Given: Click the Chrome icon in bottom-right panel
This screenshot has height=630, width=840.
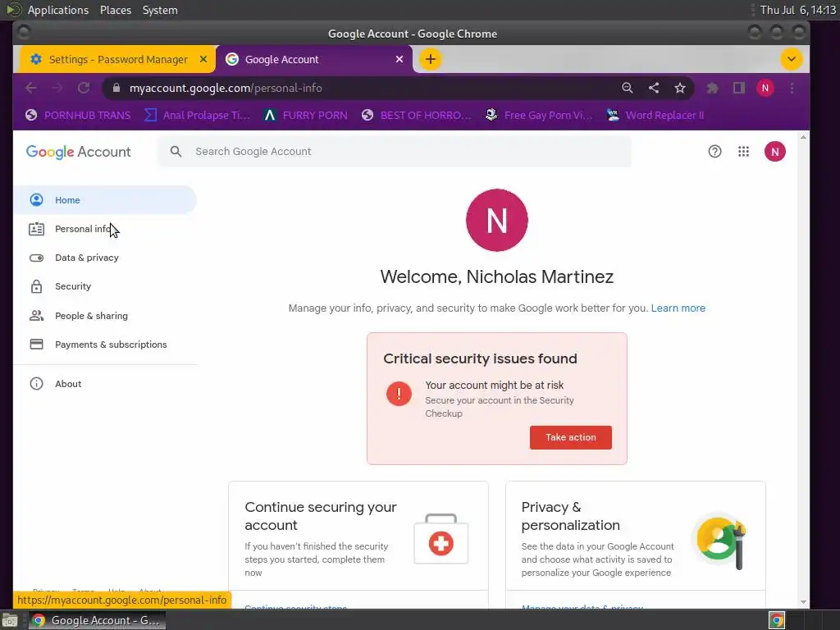Looking at the screenshot, I should 777,620.
